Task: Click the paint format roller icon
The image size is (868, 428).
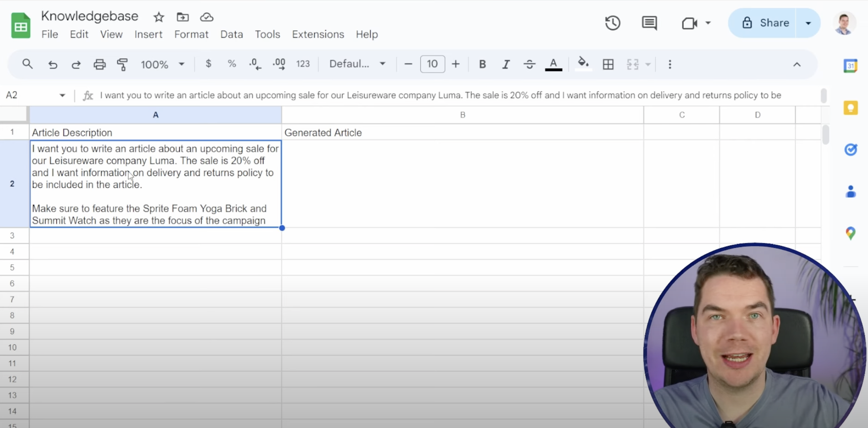Action: coord(122,64)
